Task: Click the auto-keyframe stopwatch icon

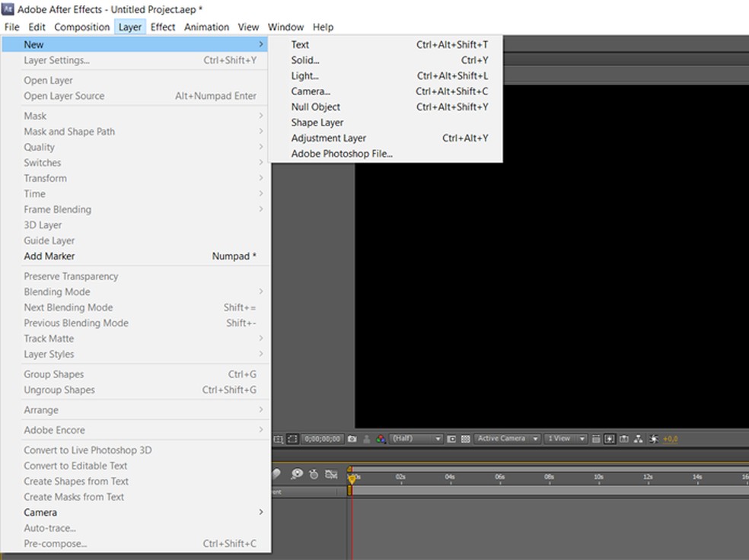Action: coord(314,474)
